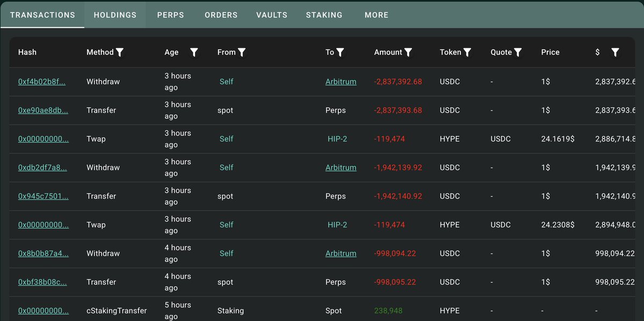The width and height of the screenshot is (644, 321).
Task: Filter the dollar value column
Action: (x=615, y=52)
